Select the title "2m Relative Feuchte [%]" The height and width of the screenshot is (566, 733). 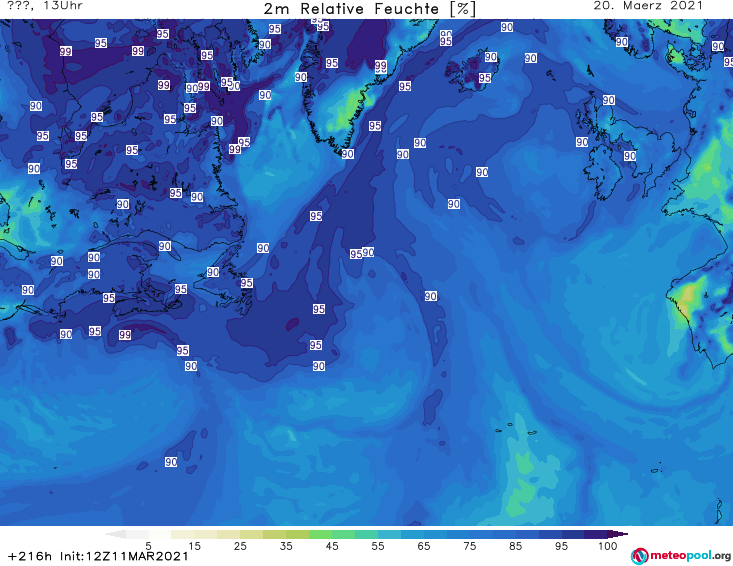(370, 9)
